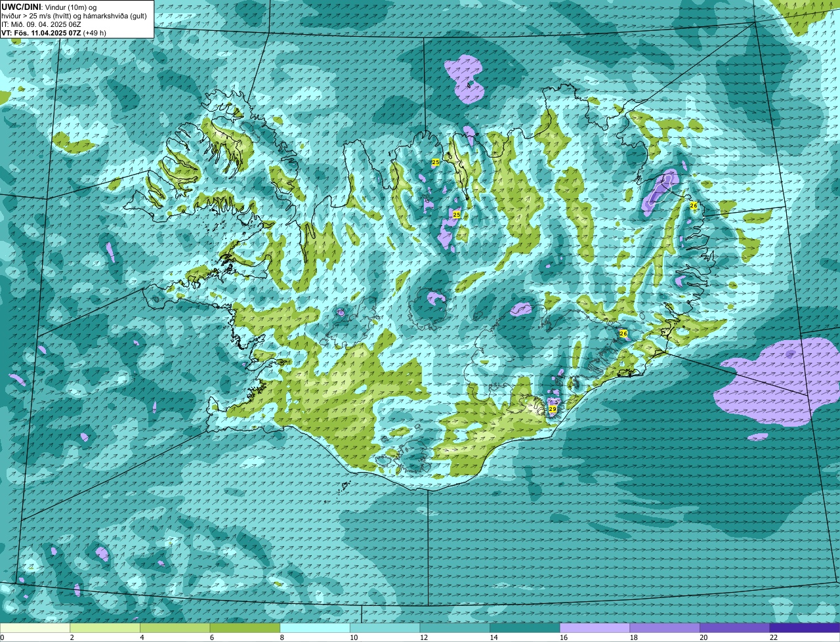Select the 6–8 m/s olive green legend swatch
Image resolution: width=840 pixels, height=642 pixels.
coord(245,628)
